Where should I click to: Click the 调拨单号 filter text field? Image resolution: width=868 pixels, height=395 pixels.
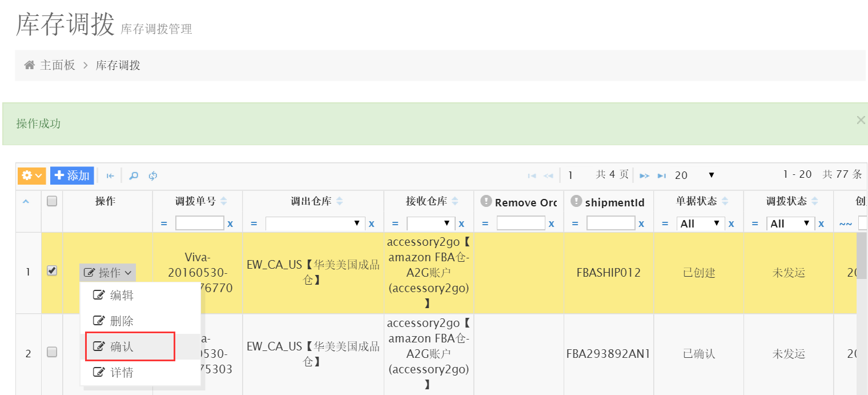(199, 224)
